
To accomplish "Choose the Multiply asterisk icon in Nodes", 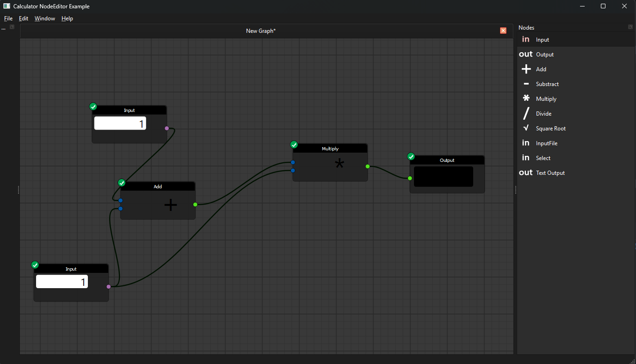I will coord(526,98).
